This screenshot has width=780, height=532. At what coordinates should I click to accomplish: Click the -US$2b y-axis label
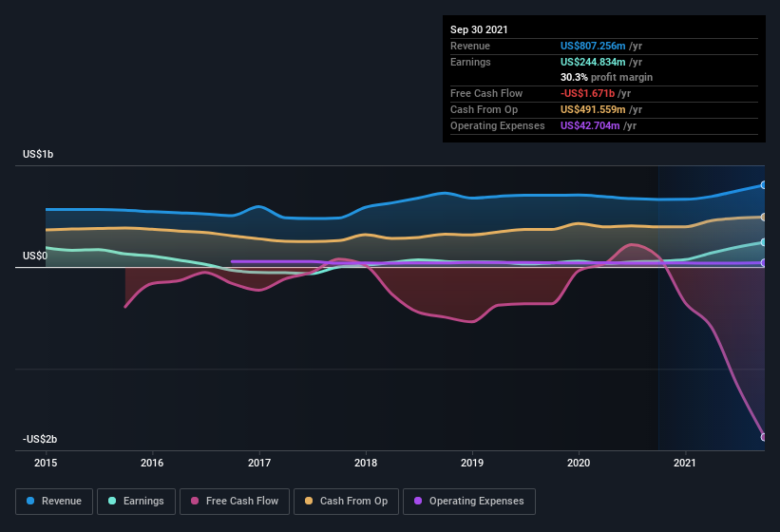tap(38, 439)
